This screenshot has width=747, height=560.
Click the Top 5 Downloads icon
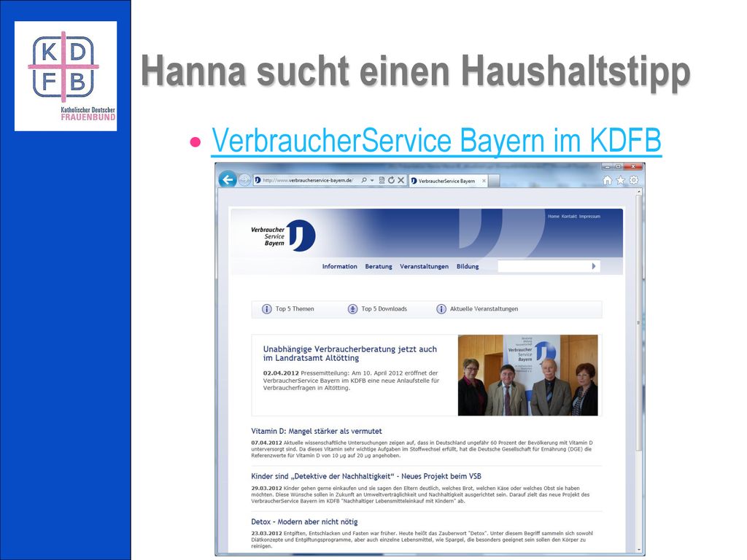[352, 309]
